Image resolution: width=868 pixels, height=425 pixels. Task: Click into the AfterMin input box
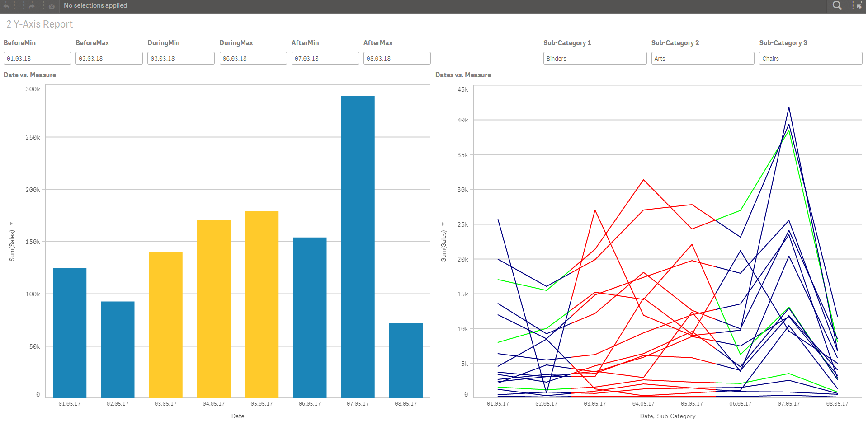coord(325,58)
